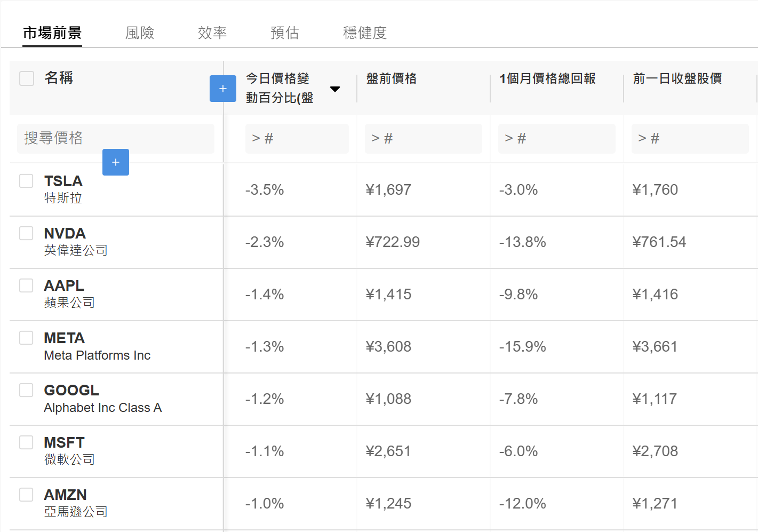Image resolution: width=758 pixels, height=532 pixels.
Task: Open the GOOGL ticker link
Action: pos(71,390)
